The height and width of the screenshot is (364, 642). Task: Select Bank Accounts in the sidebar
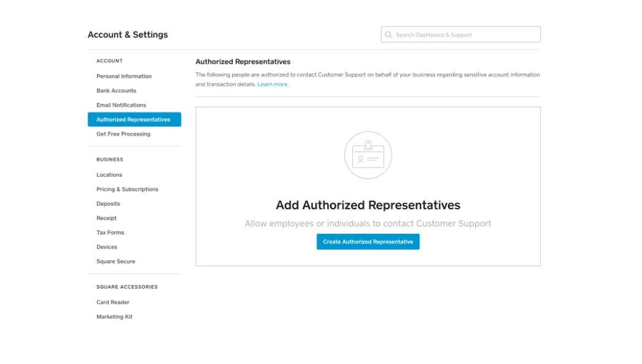116,90
